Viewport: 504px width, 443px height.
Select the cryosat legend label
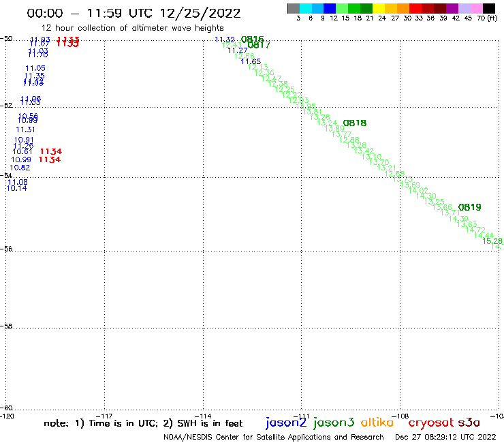click(431, 423)
